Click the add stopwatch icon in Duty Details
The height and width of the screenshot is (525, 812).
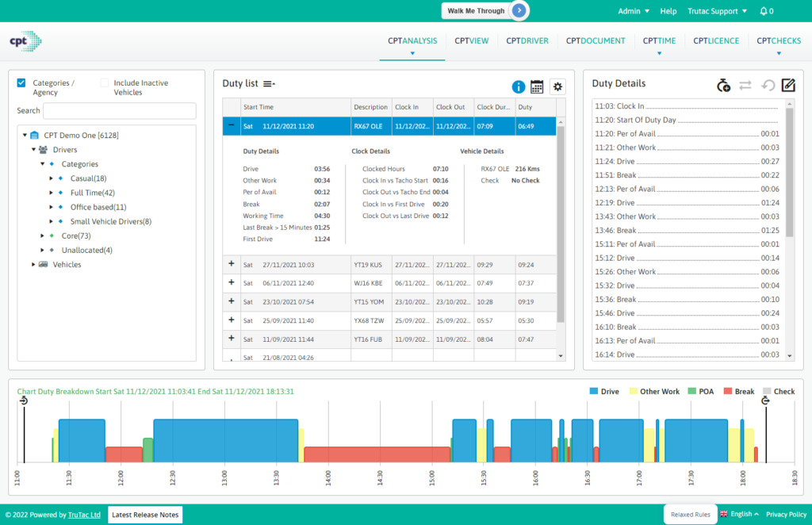723,85
